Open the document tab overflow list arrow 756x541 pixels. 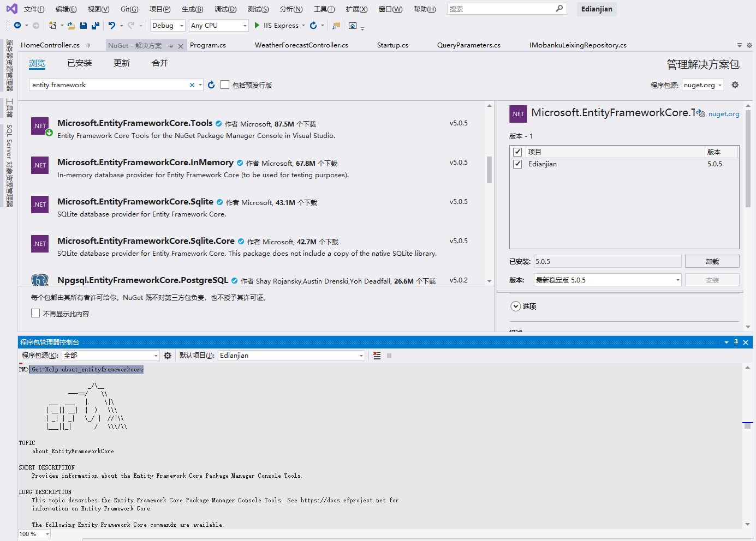pyautogui.click(x=740, y=45)
